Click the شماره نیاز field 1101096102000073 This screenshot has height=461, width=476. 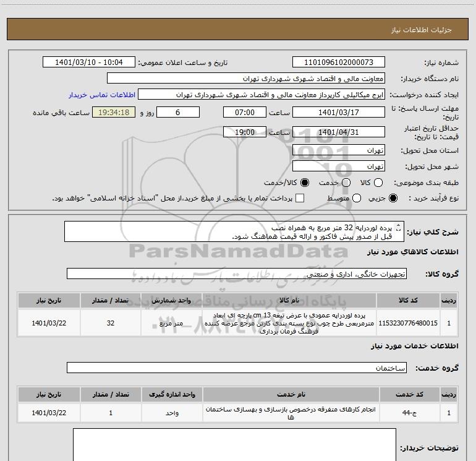339,62
